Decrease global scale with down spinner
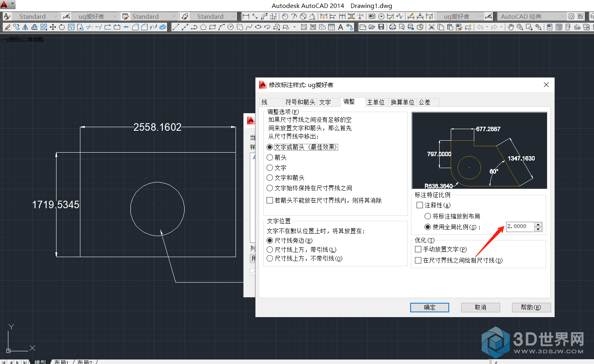 (x=538, y=229)
